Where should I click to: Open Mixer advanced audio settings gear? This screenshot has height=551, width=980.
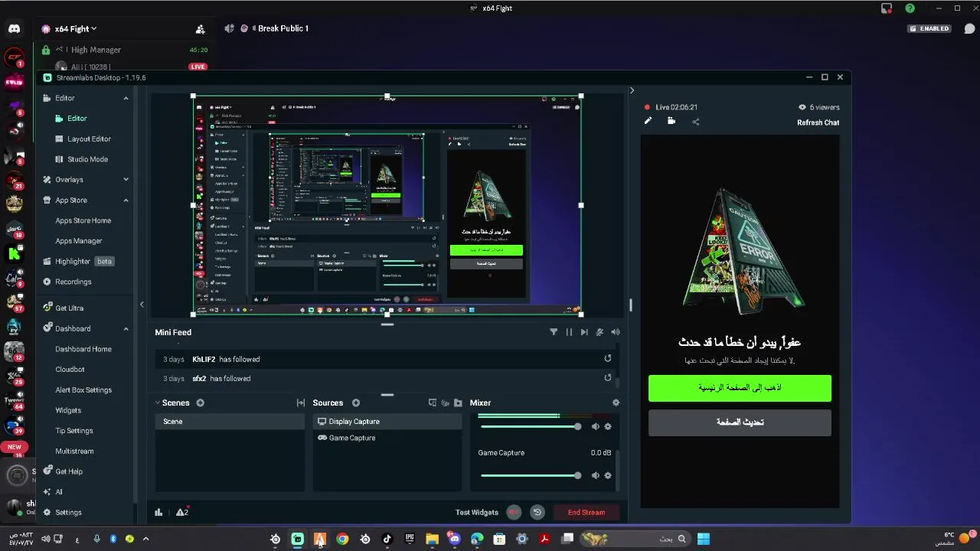coord(616,403)
